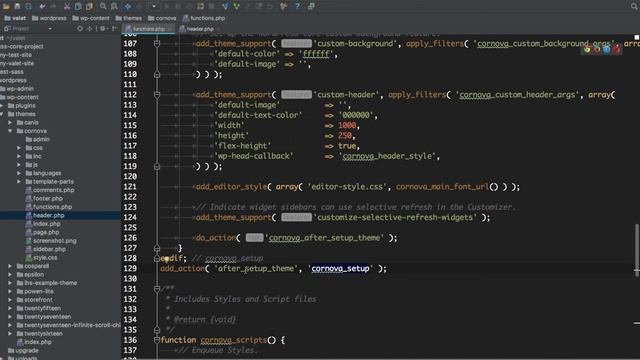Click the wp-content breadcrumb
The image size is (640, 360).
(x=91, y=18)
